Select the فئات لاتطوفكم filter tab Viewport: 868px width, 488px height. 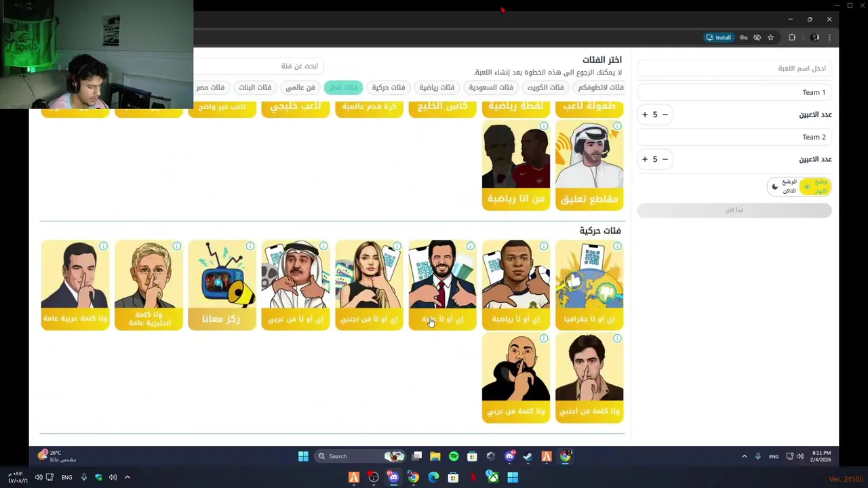coord(600,87)
